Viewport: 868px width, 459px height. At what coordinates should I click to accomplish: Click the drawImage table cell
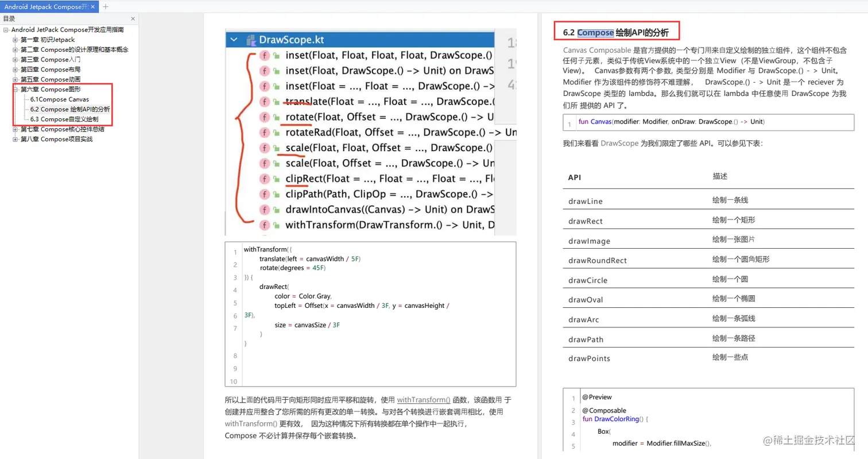[589, 241]
